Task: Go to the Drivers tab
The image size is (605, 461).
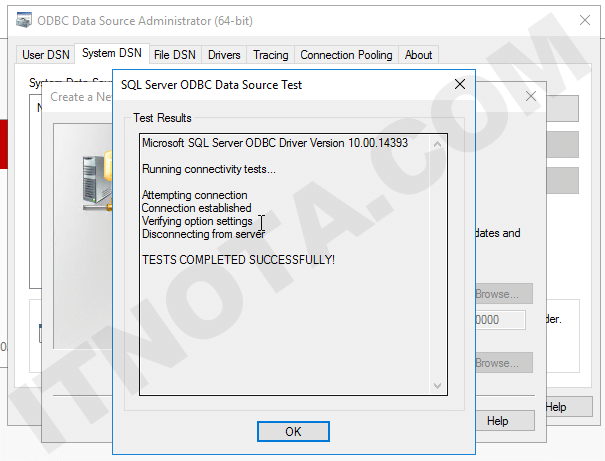Action: (224, 55)
